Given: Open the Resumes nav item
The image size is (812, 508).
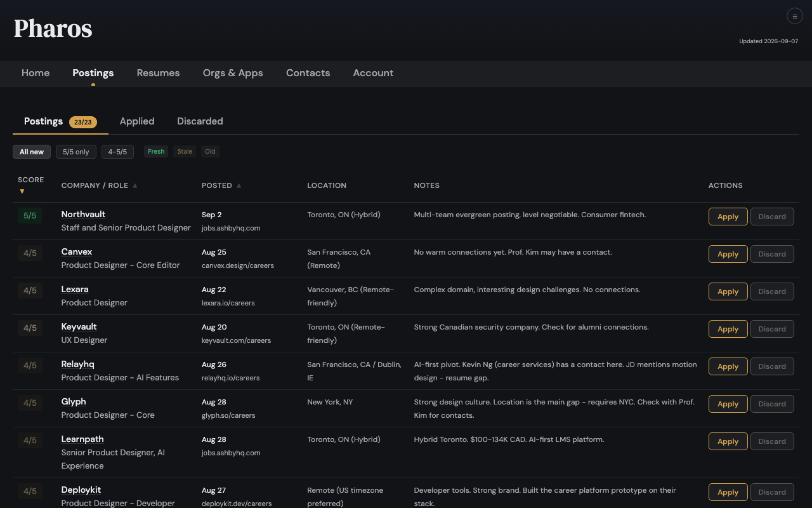Looking at the screenshot, I should point(158,73).
